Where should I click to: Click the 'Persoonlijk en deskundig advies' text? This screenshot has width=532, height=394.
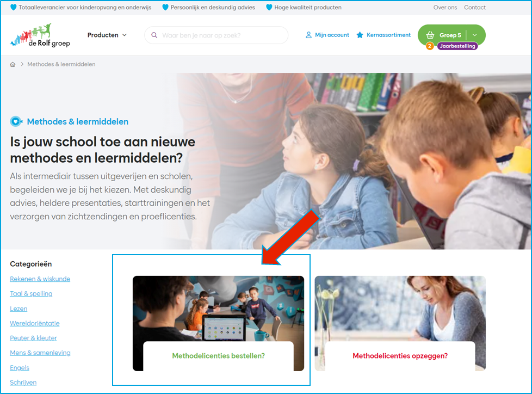coord(213,8)
